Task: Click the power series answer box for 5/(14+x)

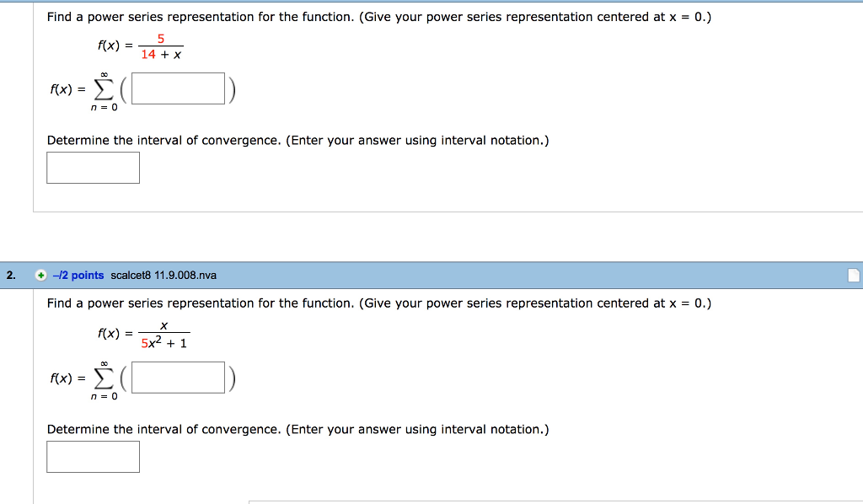Action: point(176,88)
